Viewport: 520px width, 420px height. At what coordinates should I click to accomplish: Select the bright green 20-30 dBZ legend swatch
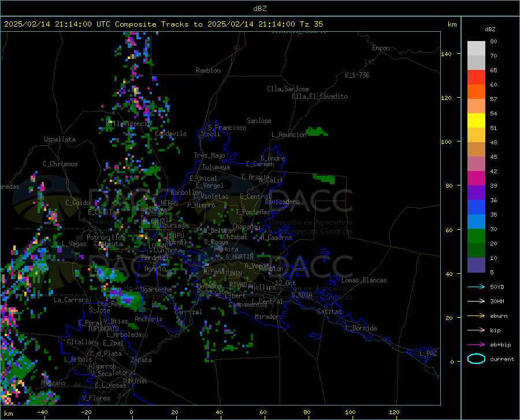tap(476, 236)
